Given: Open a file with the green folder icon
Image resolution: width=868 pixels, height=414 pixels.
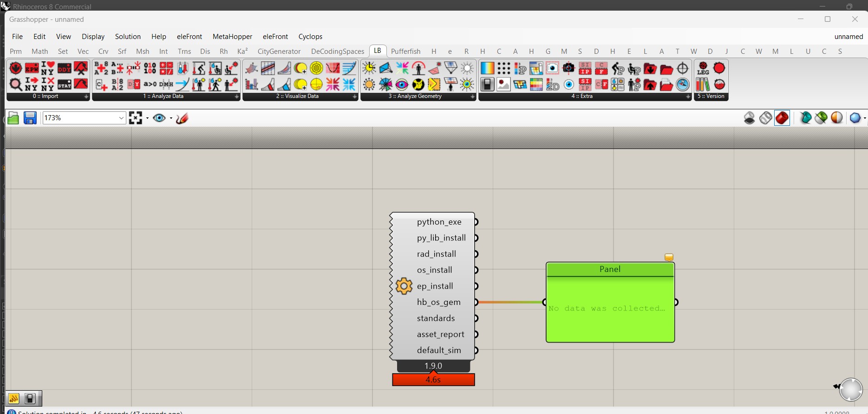Looking at the screenshot, I should pyautogui.click(x=13, y=118).
